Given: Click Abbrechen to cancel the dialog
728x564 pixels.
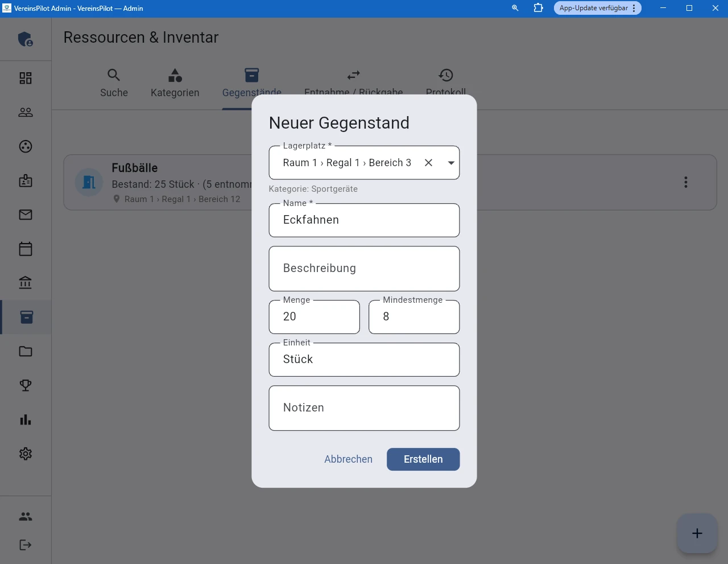Looking at the screenshot, I should coord(348,459).
